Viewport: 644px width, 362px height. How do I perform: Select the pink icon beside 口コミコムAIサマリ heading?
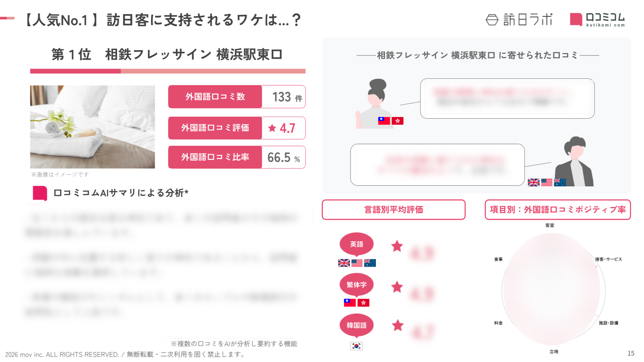[40, 193]
